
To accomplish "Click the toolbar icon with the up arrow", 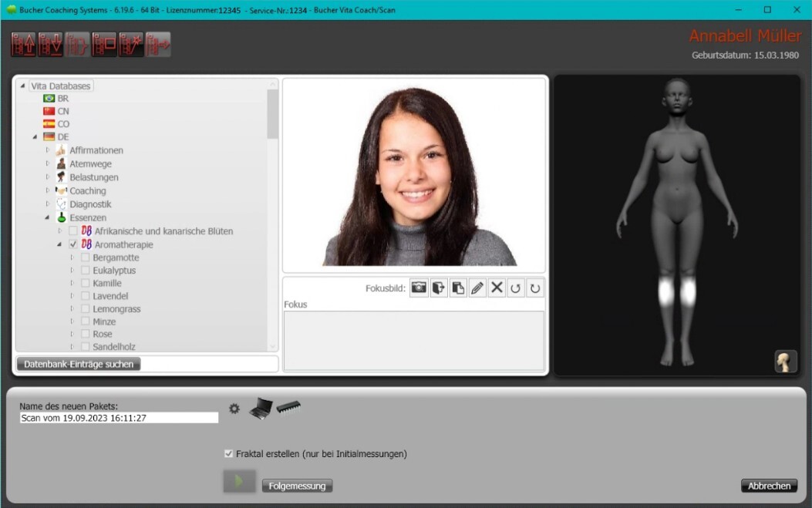I will coord(23,45).
